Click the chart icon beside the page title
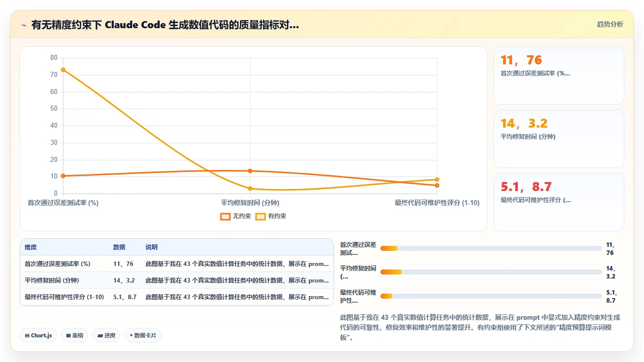Image resolution: width=644 pixels, height=362 pixels. pyautogui.click(x=24, y=25)
